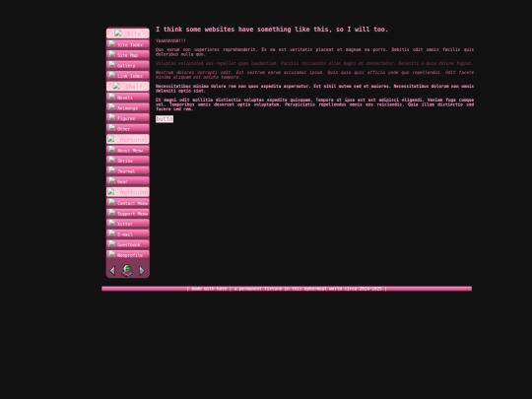The image size is (532, 399).
Task: Open the Journal link
Action: coord(128,170)
